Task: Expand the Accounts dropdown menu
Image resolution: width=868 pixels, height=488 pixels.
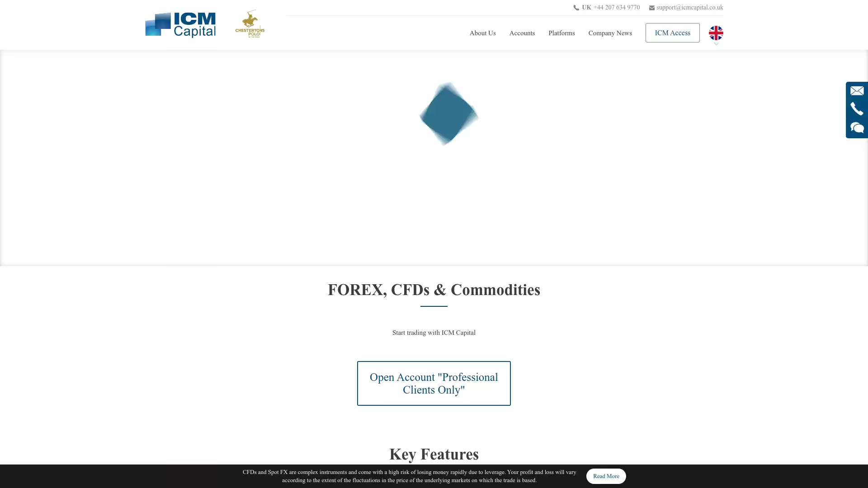Action: pyautogui.click(x=522, y=33)
